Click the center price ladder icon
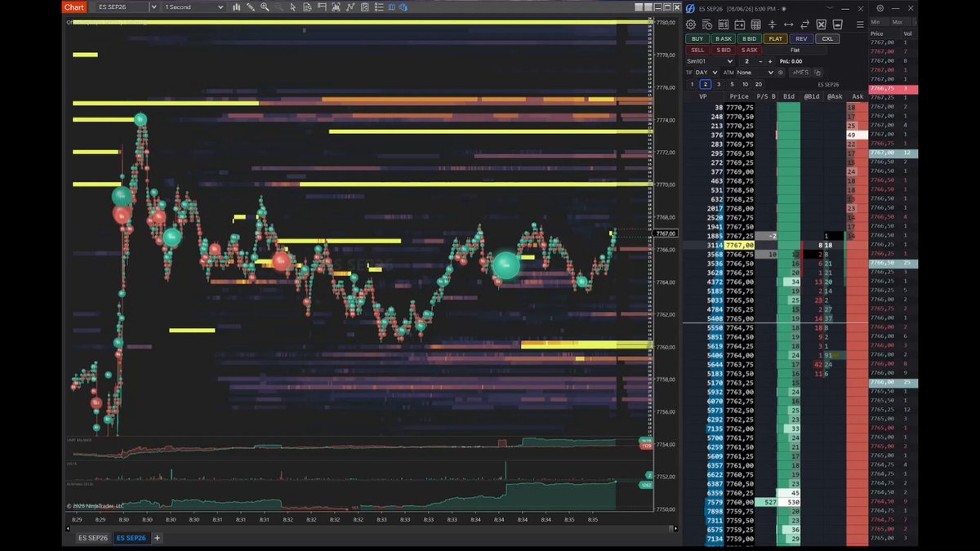The height and width of the screenshot is (551, 980). pyautogui.click(x=772, y=24)
